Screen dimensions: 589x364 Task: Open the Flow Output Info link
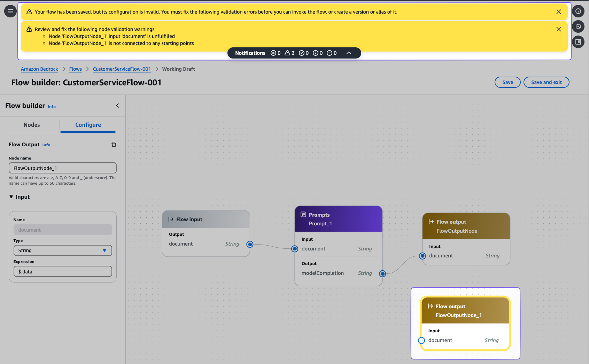pyautogui.click(x=46, y=145)
